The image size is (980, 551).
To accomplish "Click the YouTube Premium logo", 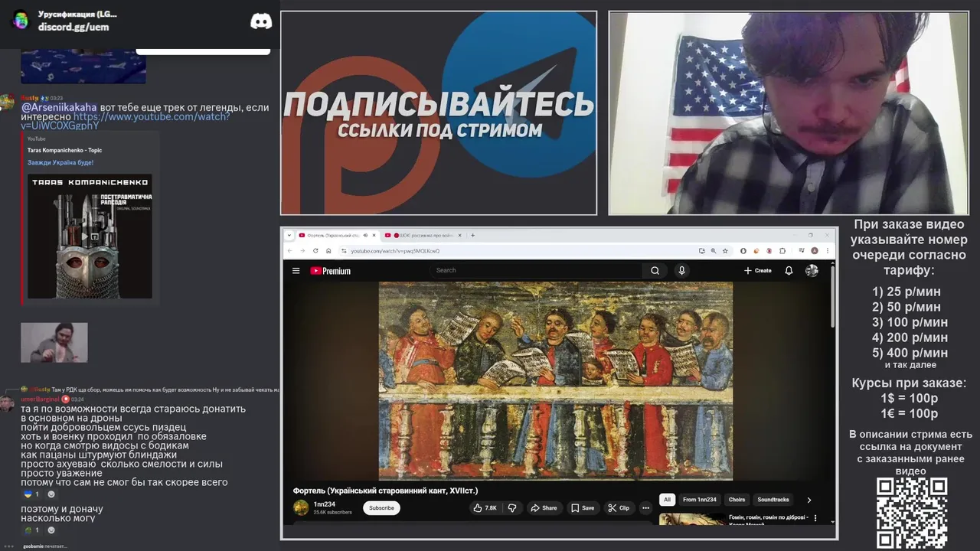I will click(330, 271).
